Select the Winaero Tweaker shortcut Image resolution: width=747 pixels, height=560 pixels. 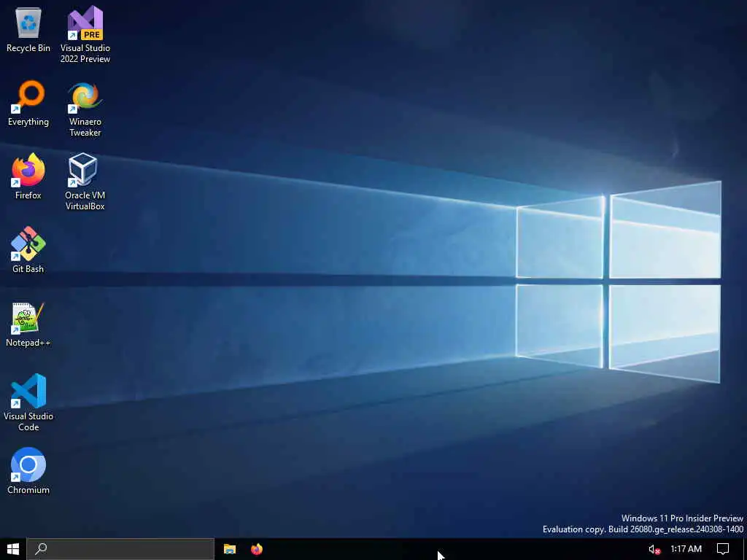click(x=85, y=109)
